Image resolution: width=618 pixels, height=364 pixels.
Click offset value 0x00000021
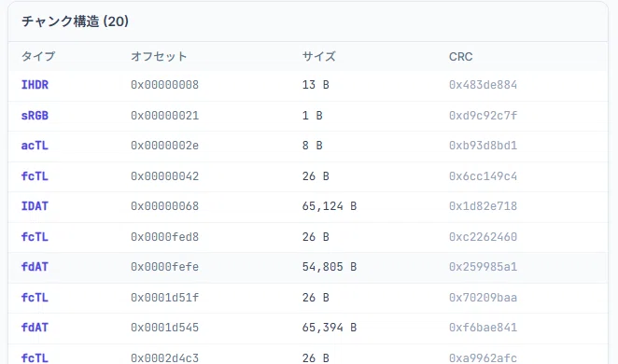click(x=164, y=116)
